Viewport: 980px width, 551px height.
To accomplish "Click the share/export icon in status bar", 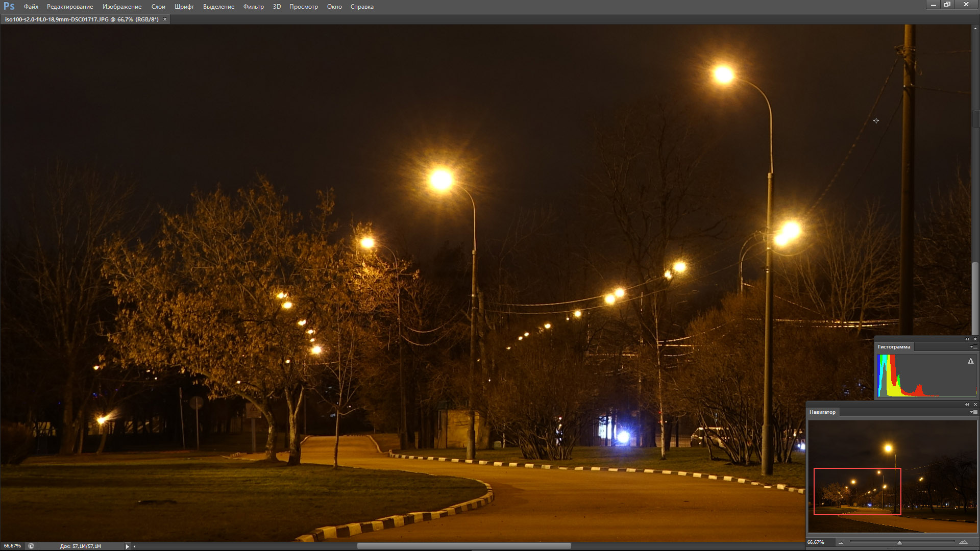I will point(31,546).
